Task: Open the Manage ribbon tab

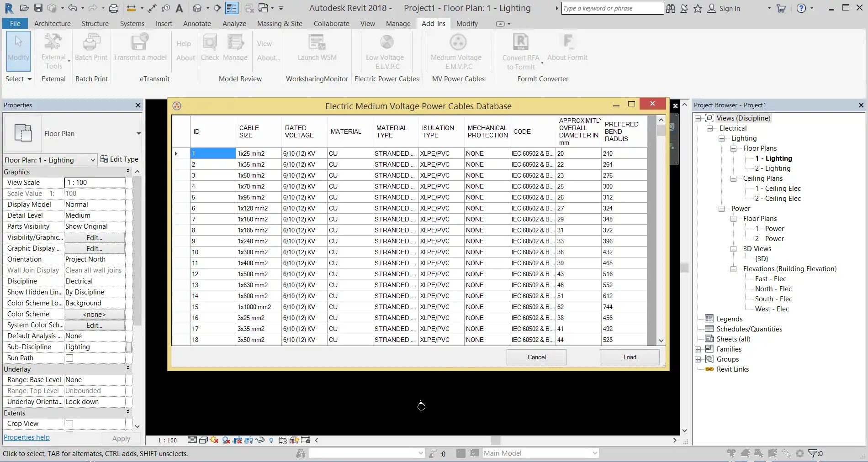Action: (398, 24)
